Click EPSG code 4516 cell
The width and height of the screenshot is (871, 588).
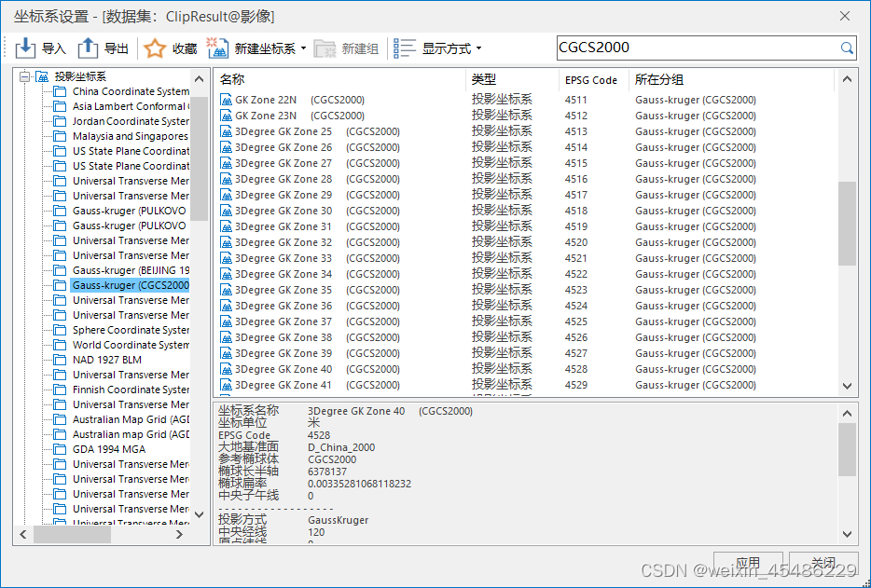tap(576, 179)
